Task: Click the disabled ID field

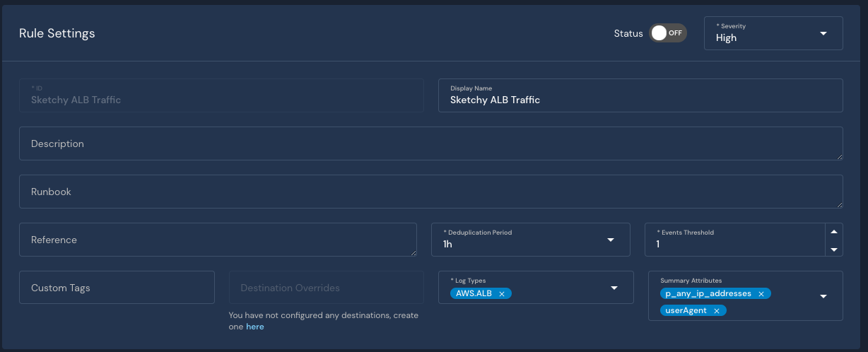Action: pyautogui.click(x=221, y=95)
